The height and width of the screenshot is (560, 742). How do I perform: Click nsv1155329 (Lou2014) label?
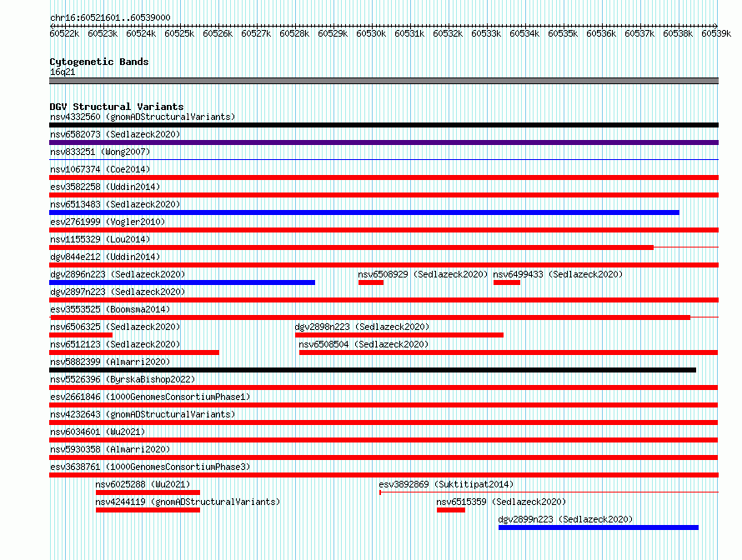[100, 239]
